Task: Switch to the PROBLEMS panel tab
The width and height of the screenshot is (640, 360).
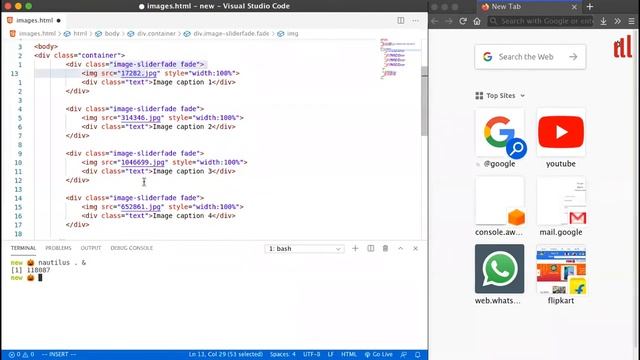Action: pos(58,248)
